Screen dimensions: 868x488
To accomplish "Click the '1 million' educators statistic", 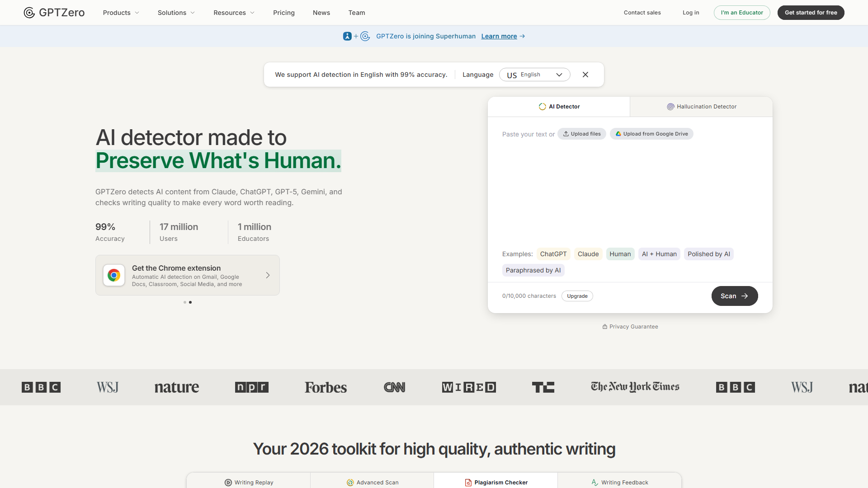I will click(x=255, y=227).
